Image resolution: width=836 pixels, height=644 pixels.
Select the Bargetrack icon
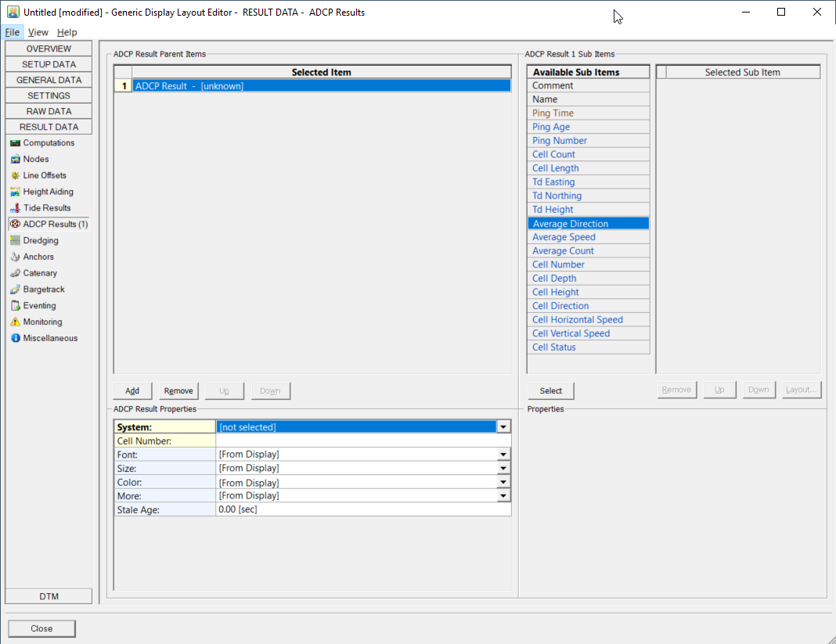[15, 290]
